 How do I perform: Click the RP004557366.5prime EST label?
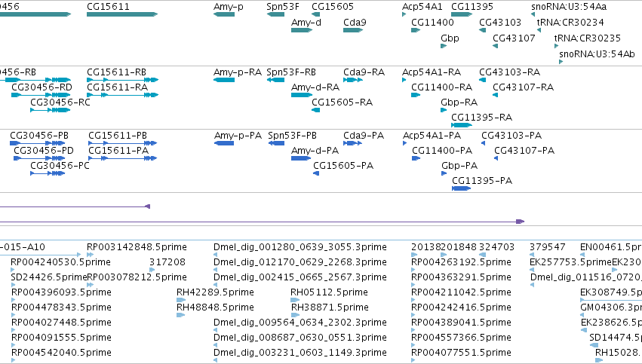tap(461, 338)
